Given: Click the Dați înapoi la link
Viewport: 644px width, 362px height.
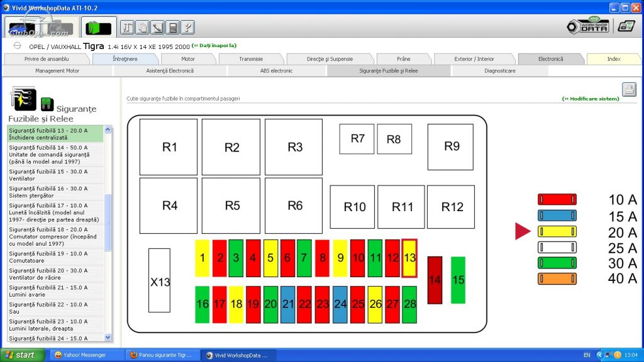Looking at the screenshot, I should pyautogui.click(x=214, y=45).
